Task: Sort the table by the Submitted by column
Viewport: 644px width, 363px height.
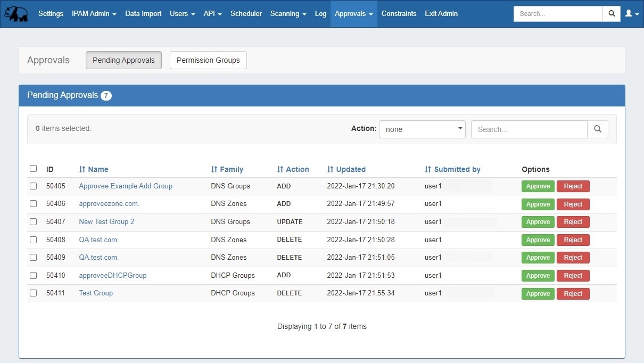Action: click(x=452, y=169)
